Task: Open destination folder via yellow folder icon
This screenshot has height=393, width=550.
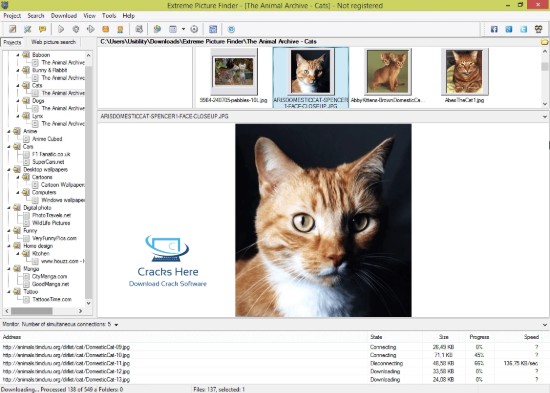Action: coord(545,42)
